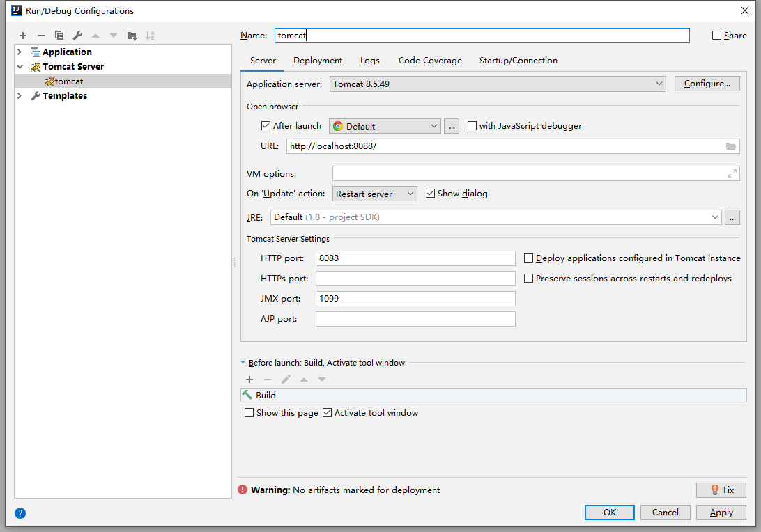Image resolution: width=761 pixels, height=532 pixels.
Task: Add a before launch task
Action: coord(249,380)
